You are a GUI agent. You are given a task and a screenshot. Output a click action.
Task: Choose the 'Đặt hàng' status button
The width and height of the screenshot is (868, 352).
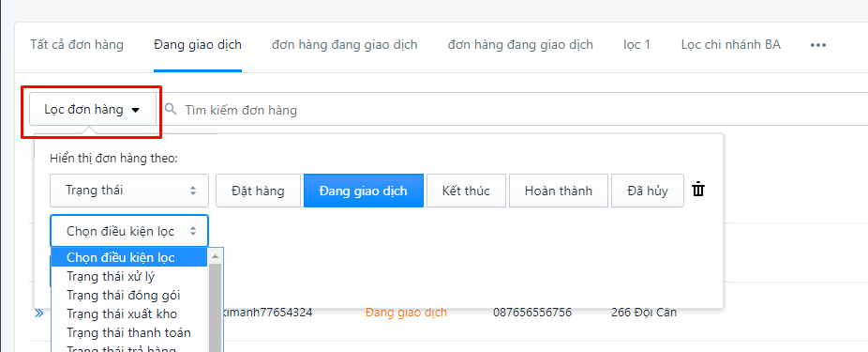coord(258,191)
